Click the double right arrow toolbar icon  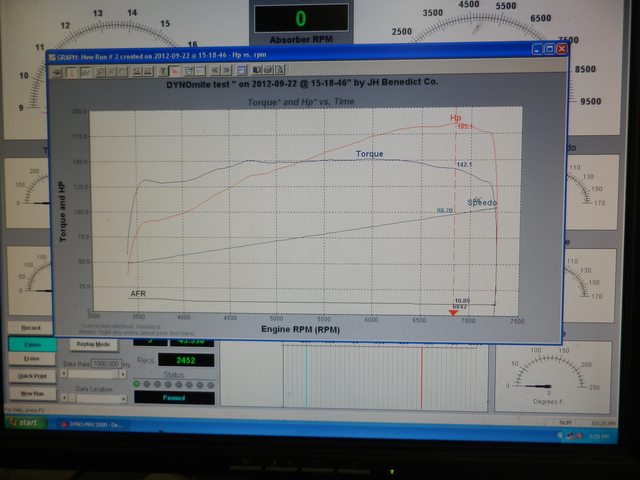(x=226, y=70)
